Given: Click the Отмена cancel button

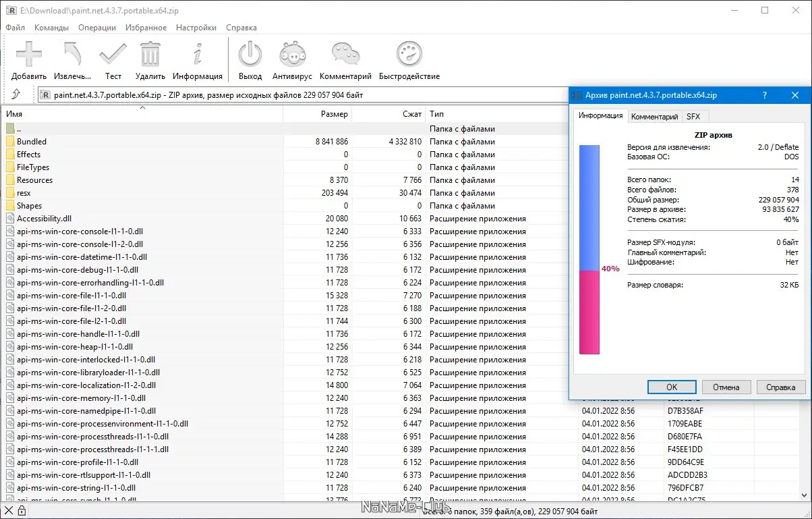Looking at the screenshot, I should pyautogui.click(x=726, y=387).
